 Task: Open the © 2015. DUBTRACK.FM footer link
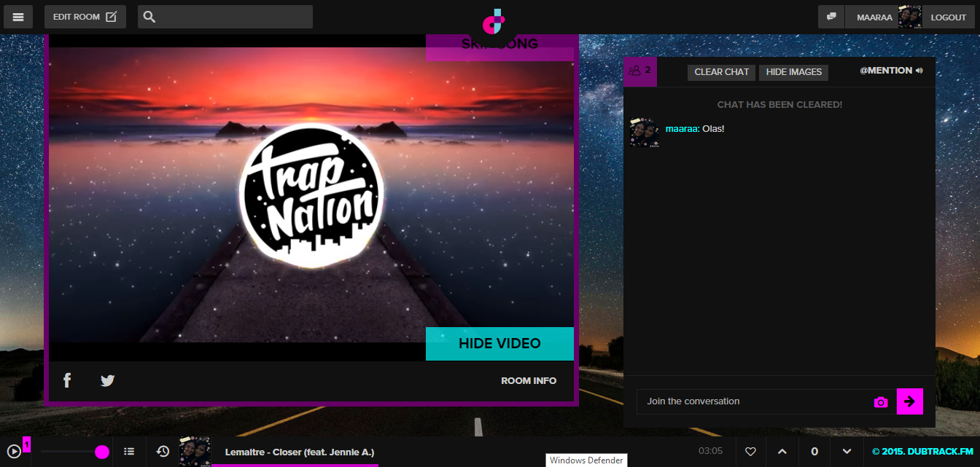pyautogui.click(x=922, y=452)
